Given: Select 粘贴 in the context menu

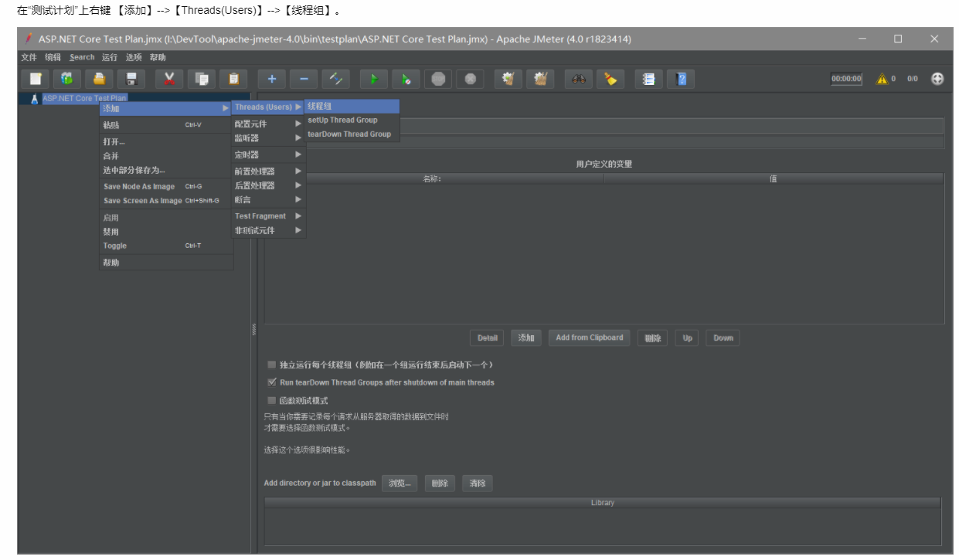Looking at the screenshot, I should 165,125.
